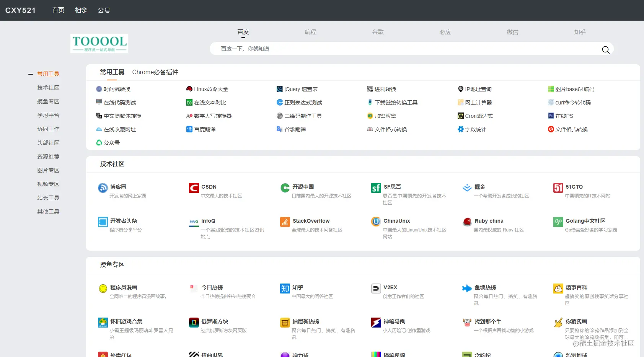Click the 掘金 site icon
The width and height of the screenshot is (644, 357).
[467, 188]
